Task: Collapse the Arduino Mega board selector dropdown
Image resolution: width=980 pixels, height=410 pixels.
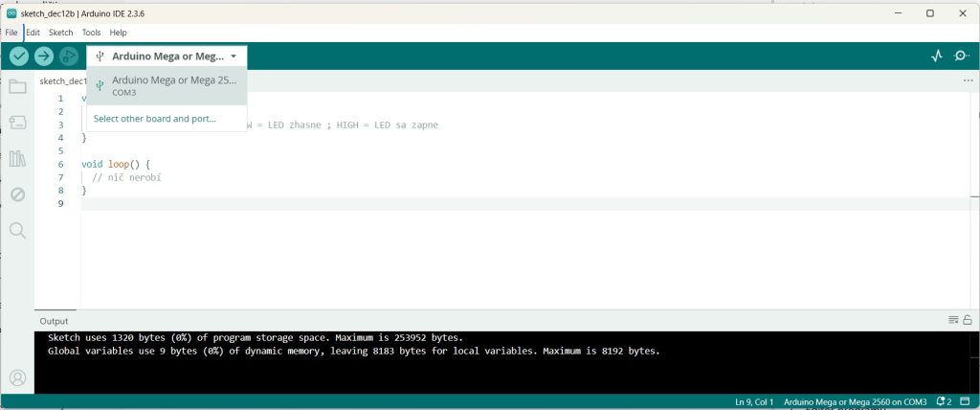Action: [167, 57]
